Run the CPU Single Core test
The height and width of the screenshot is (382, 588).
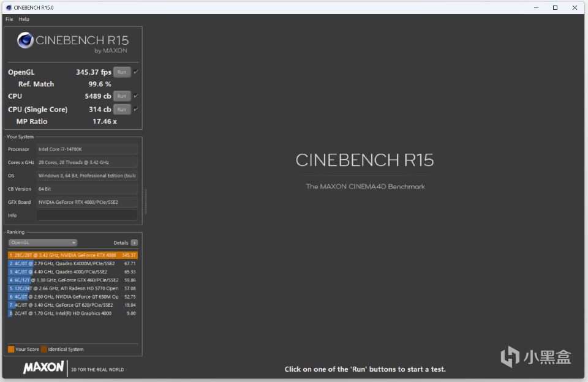pyautogui.click(x=122, y=110)
